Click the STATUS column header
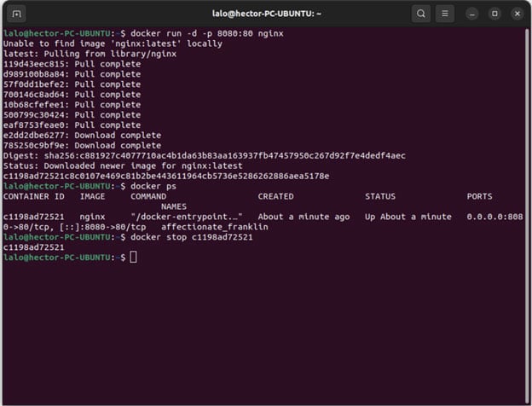The image size is (532, 406). (x=380, y=196)
